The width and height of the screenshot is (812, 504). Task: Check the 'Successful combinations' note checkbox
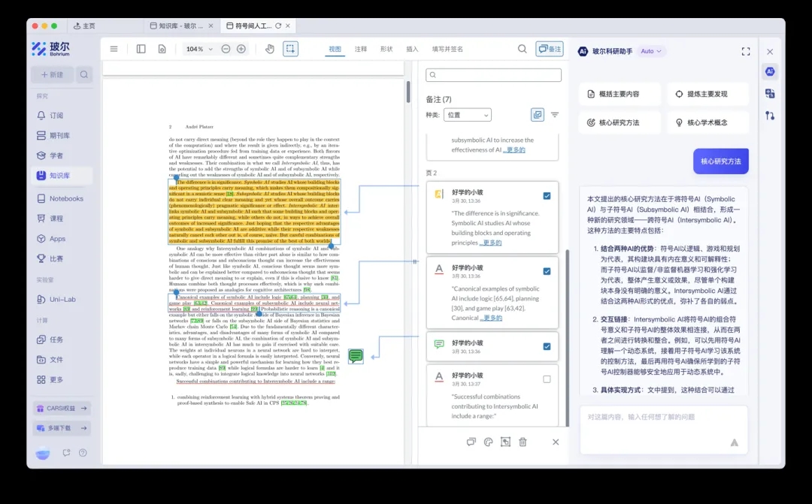coord(547,379)
